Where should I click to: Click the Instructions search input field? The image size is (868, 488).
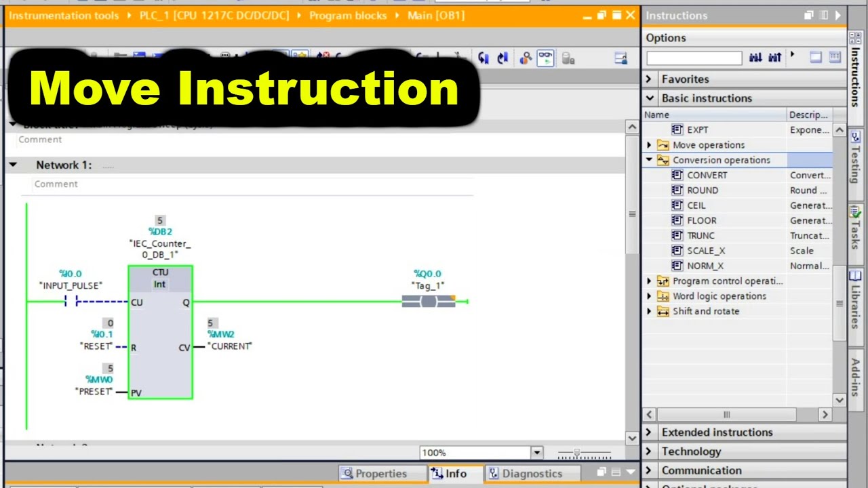694,58
